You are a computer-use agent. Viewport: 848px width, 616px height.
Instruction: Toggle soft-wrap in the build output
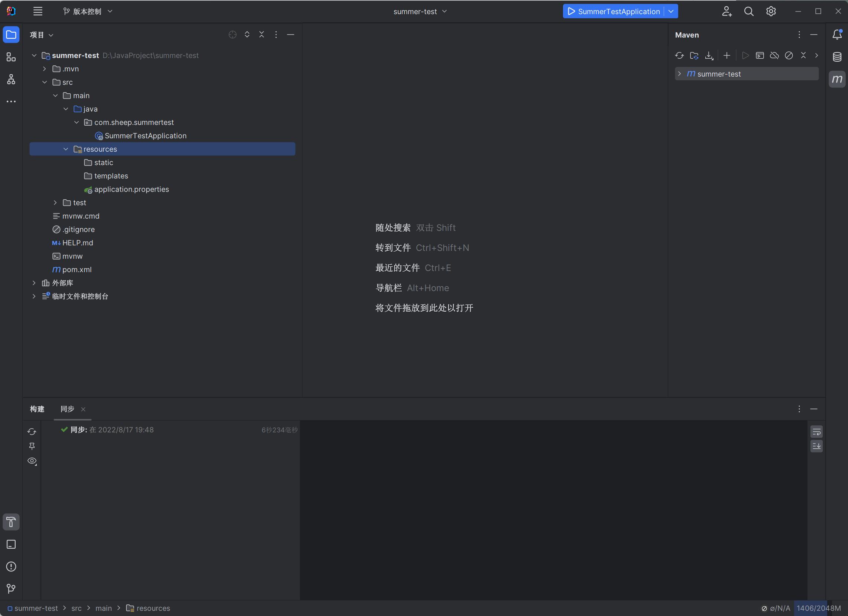[816, 432]
